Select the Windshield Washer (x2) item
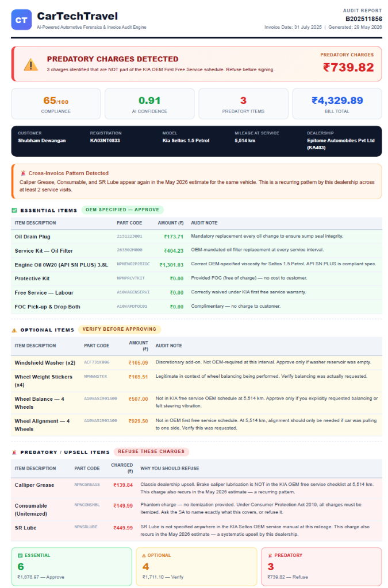Screen dimensions: 388x588 pyautogui.click(x=45, y=363)
